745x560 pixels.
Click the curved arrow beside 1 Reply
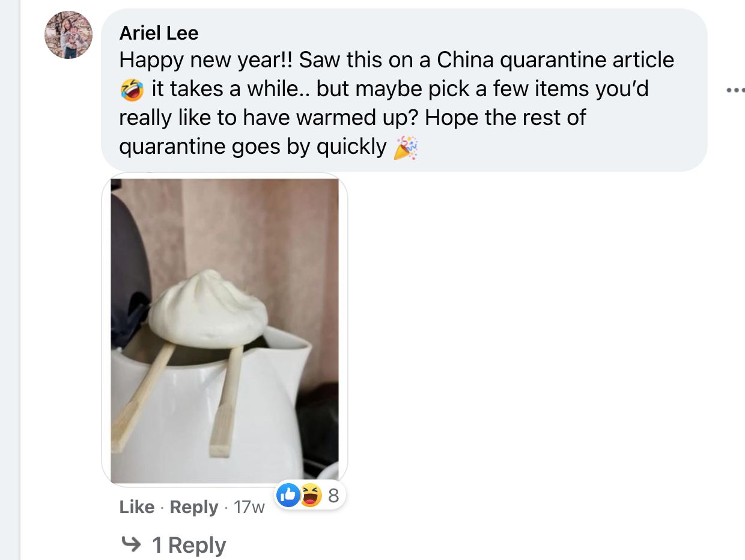(130, 544)
